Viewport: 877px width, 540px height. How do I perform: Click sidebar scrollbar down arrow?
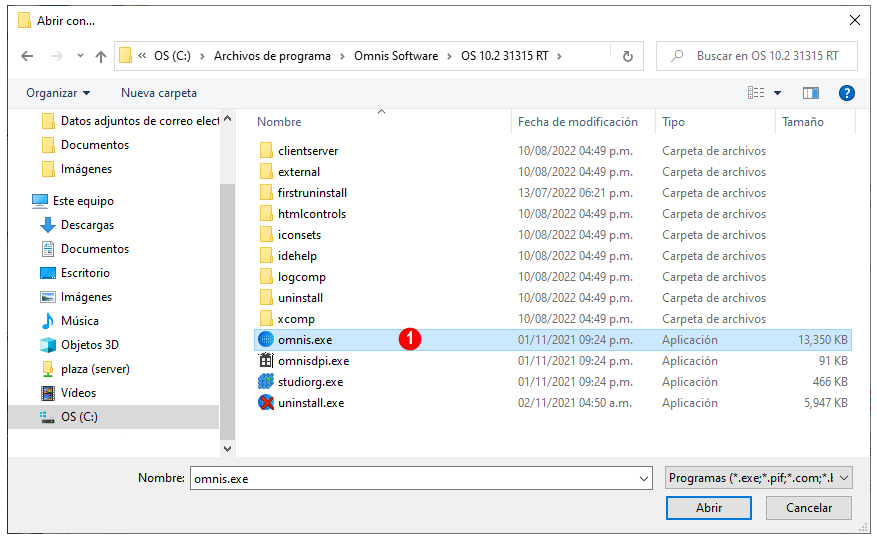point(227,449)
